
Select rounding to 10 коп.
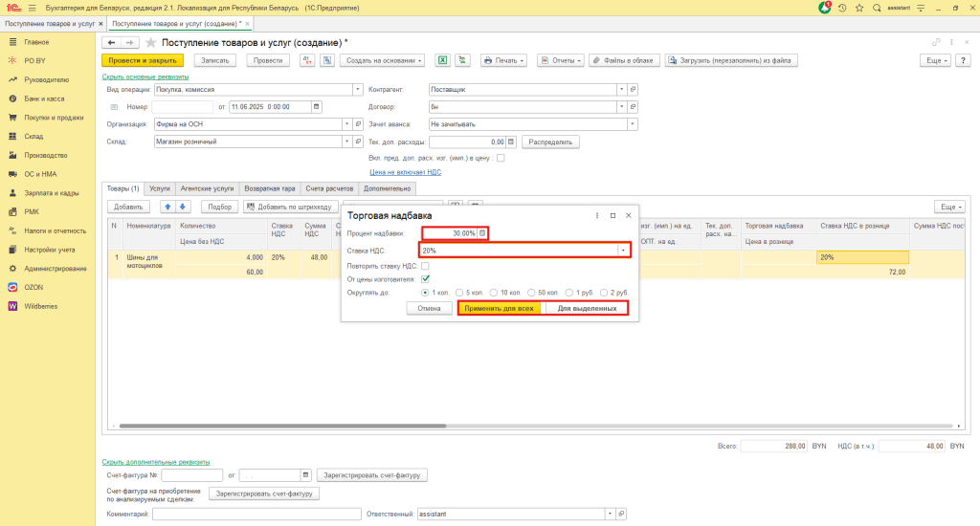click(494, 293)
